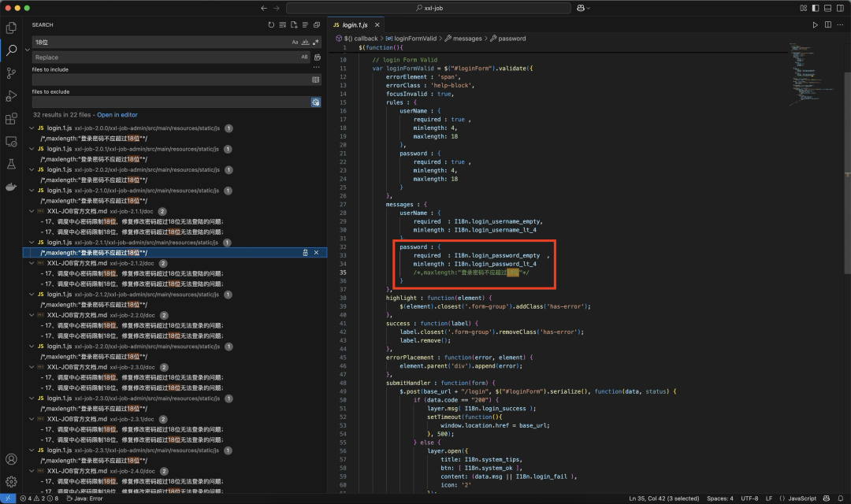
Task: Collapse XXL-JOB官方文档.md results under xxl-job-2.1.1/doc
Action: 32,211
